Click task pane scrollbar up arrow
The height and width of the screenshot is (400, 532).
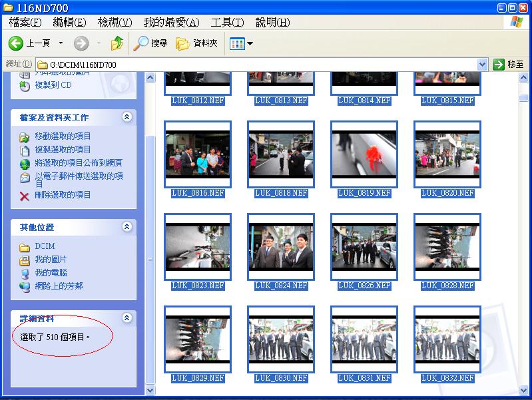click(150, 78)
